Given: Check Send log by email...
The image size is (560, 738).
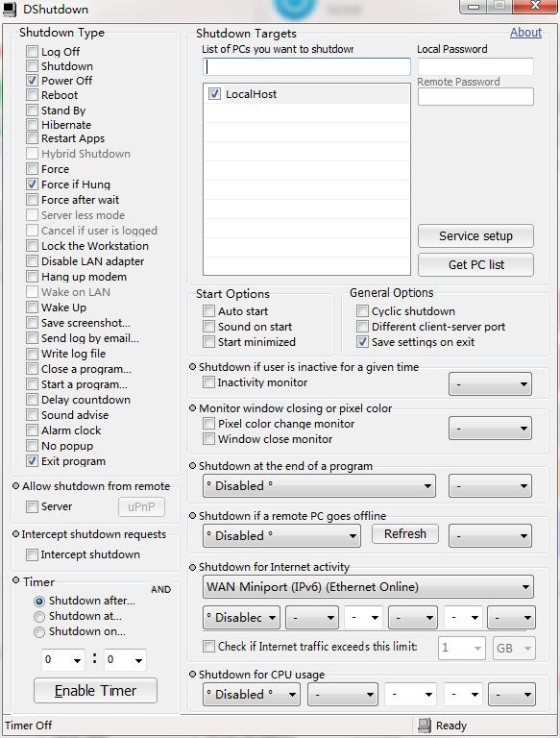Looking at the screenshot, I should point(32,338).
